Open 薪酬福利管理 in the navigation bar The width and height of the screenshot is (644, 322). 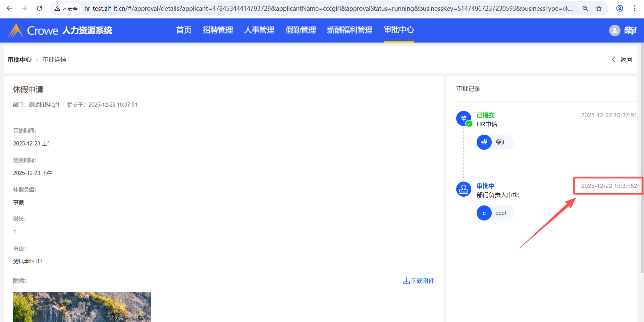point(350,30)
